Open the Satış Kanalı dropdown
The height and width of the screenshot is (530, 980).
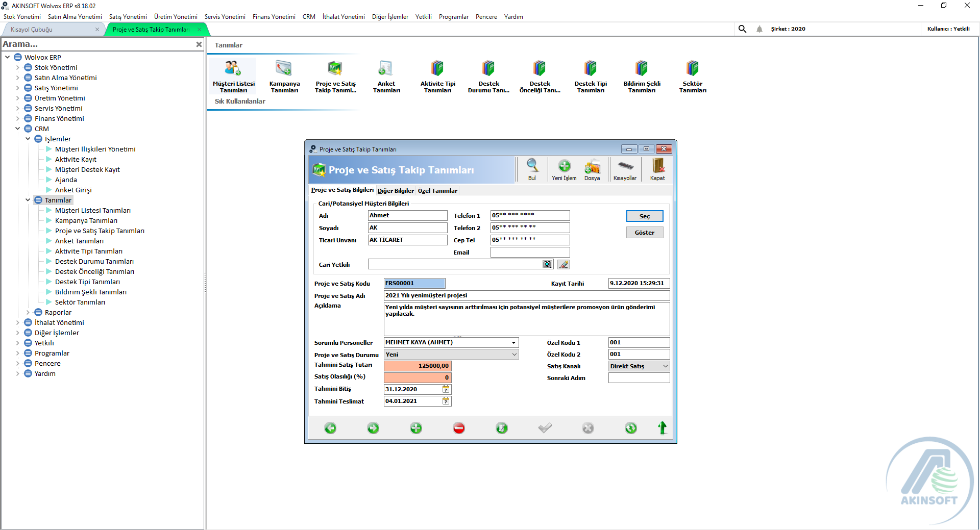click(x=665, y=366)
